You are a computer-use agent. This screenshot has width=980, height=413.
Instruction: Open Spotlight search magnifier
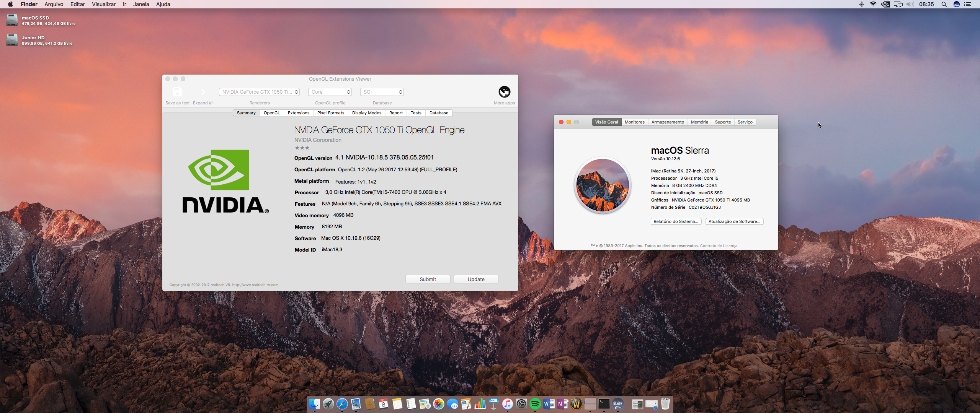point(944,4)
